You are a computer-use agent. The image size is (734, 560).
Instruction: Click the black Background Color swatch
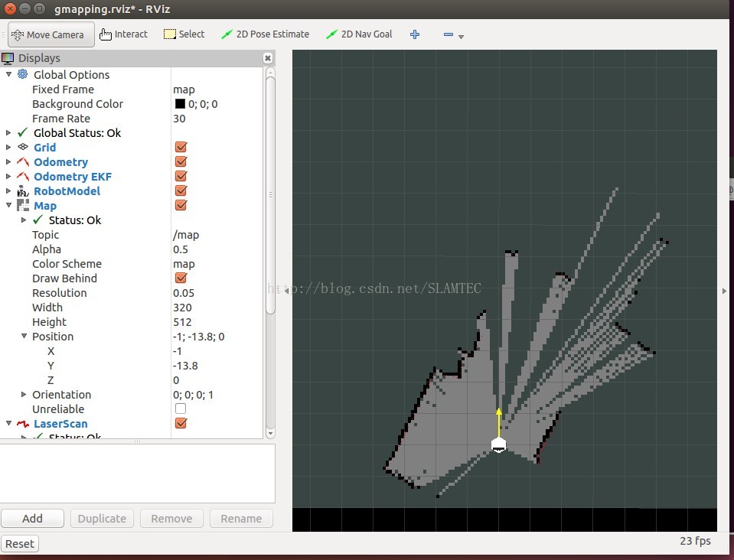point(180,104)
